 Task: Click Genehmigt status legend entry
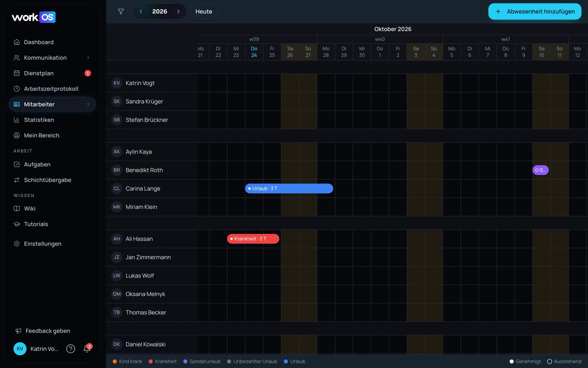[525, 361]
